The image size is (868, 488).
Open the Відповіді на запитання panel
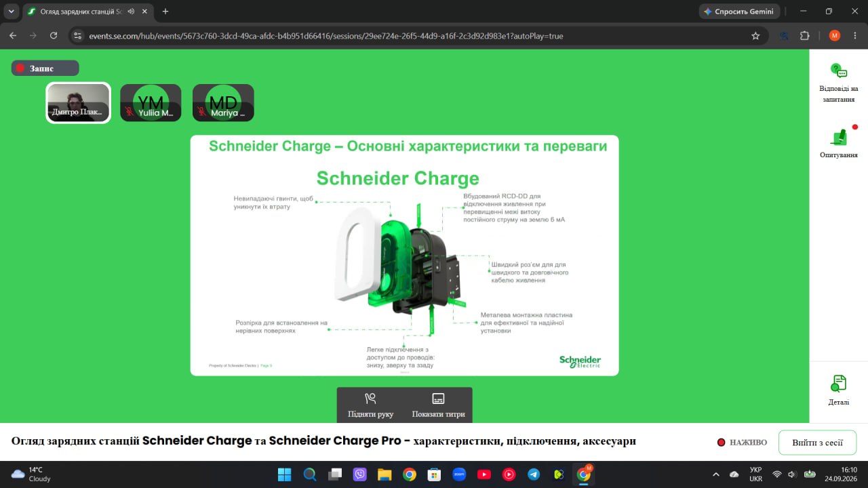point(838,83)
